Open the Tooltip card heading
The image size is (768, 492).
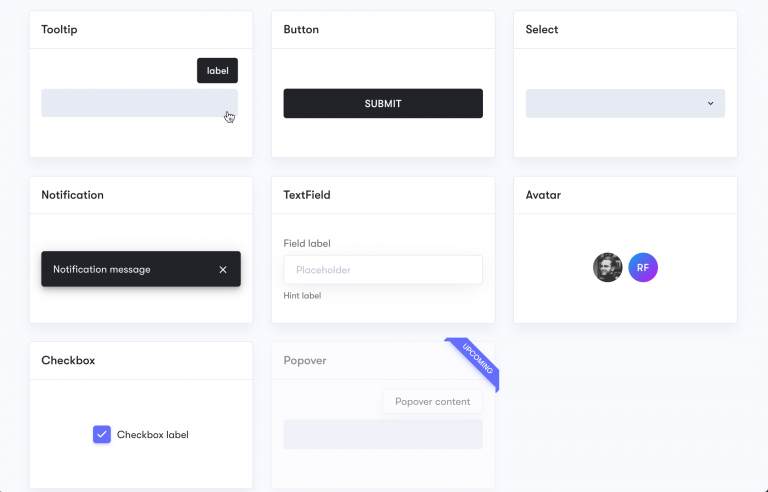tap(59, 29)
